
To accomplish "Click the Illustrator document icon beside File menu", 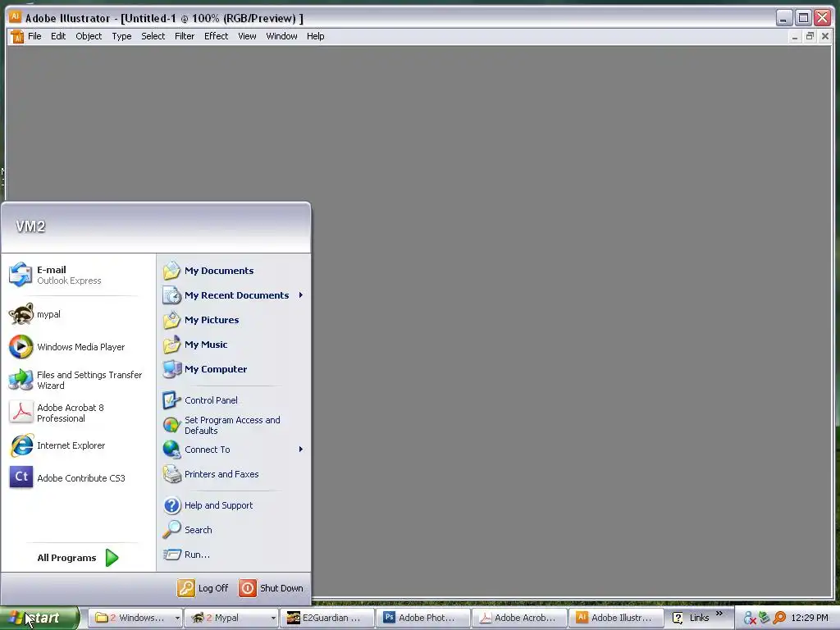I will point(17,36).
